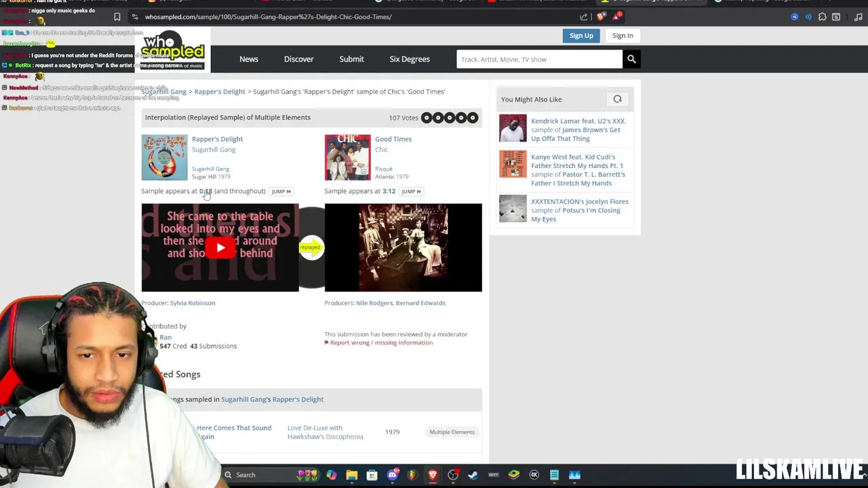Open producer Nile Rodgers's page
This screenshot has height=488, width=868.
[374, 303]
